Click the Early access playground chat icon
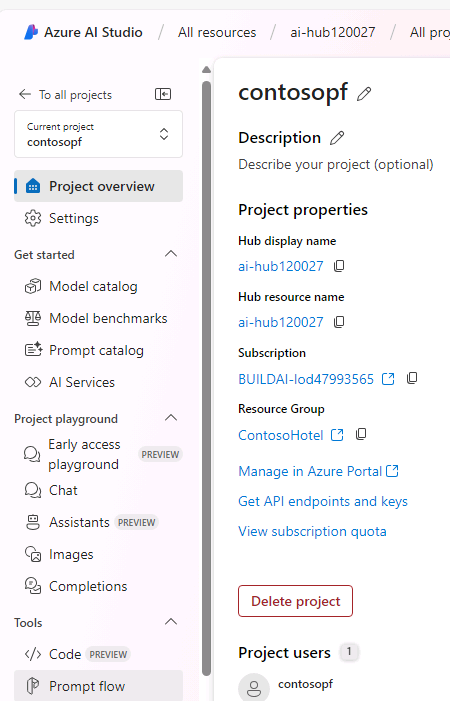450x701 pixels. tap(32, 454)
